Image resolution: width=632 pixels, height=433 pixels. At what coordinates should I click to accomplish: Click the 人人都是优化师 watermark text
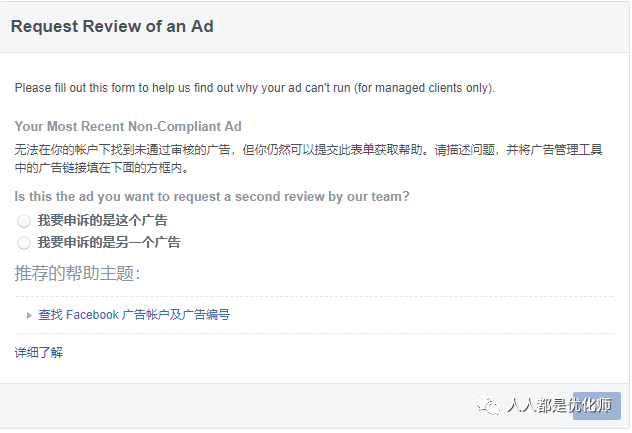click(x=559, y=405)
